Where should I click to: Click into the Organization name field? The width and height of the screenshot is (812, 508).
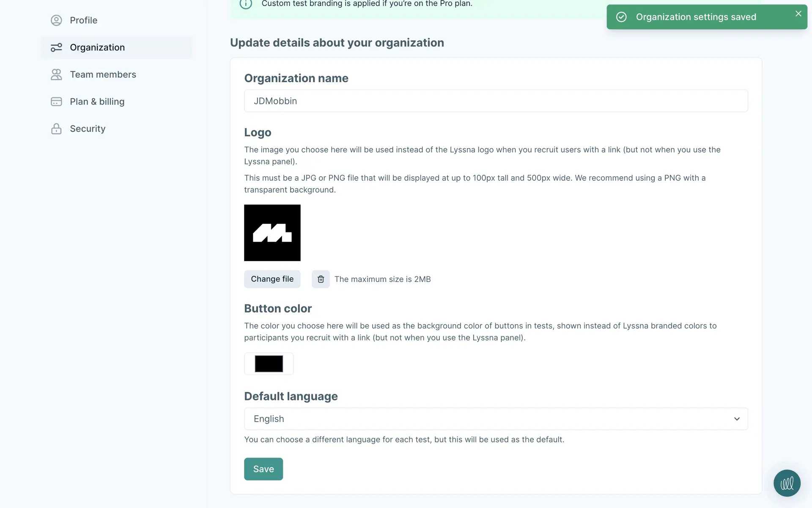tap(496, 101)
